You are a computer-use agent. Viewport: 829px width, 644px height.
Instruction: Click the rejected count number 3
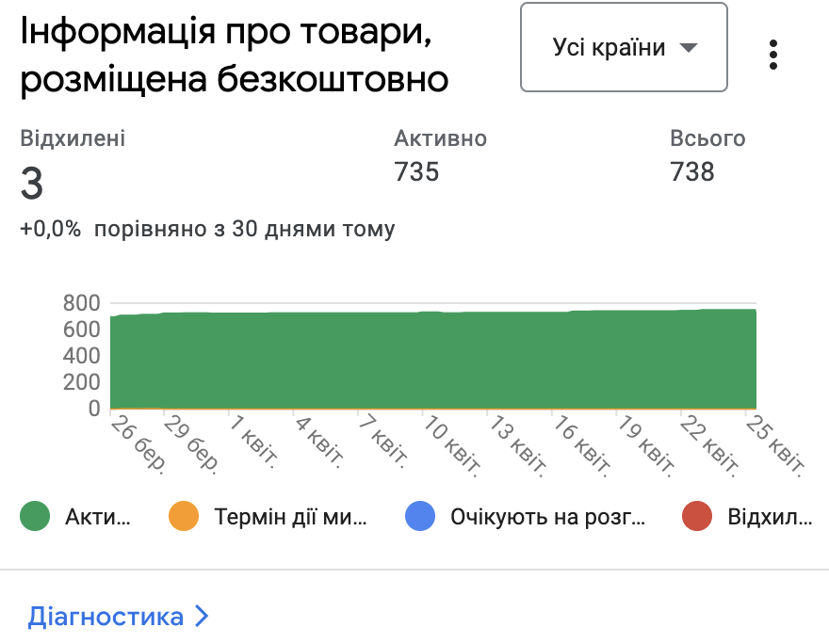pos(32,185)
